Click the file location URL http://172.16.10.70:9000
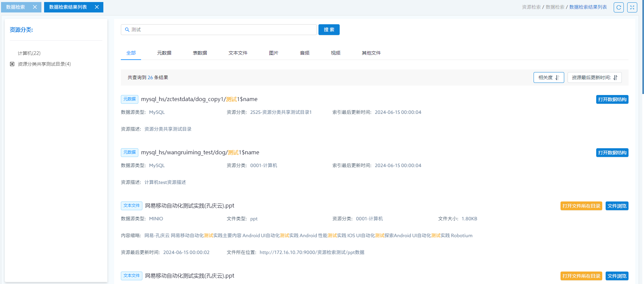The width and height of the screenshot is (644, 284). click(312, 252)
